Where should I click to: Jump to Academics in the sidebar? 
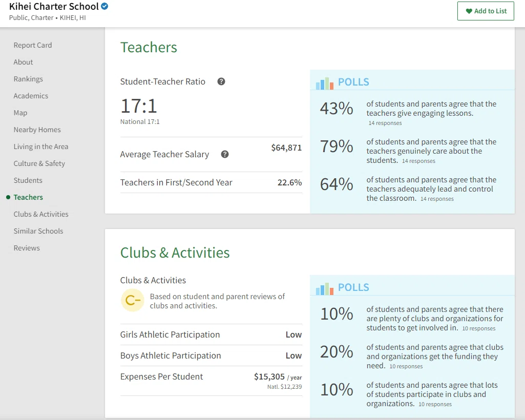coord(31,96)
